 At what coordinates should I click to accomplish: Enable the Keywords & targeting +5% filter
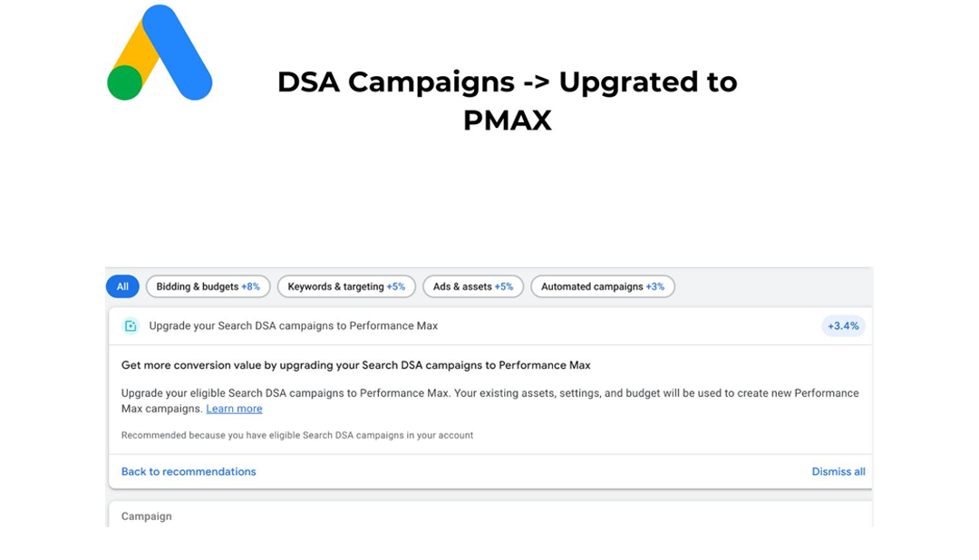[346, 286]
